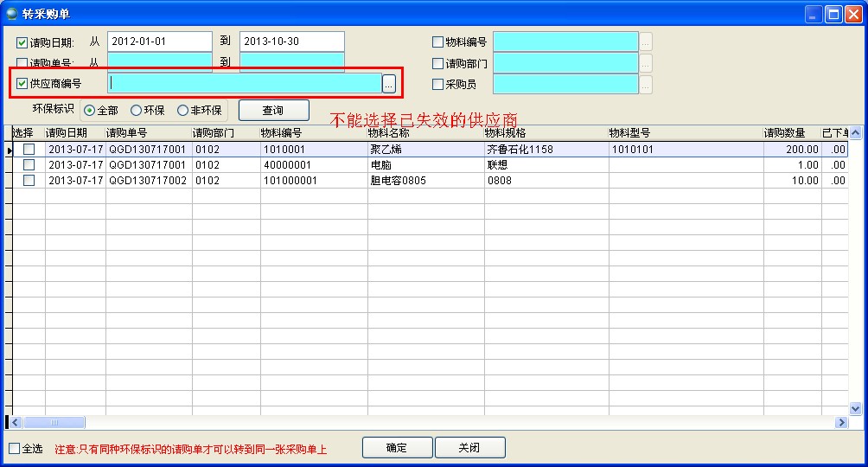Click the 确定 confirm button
The width and height of the screenshot is (868, 467).
[396, 448]
